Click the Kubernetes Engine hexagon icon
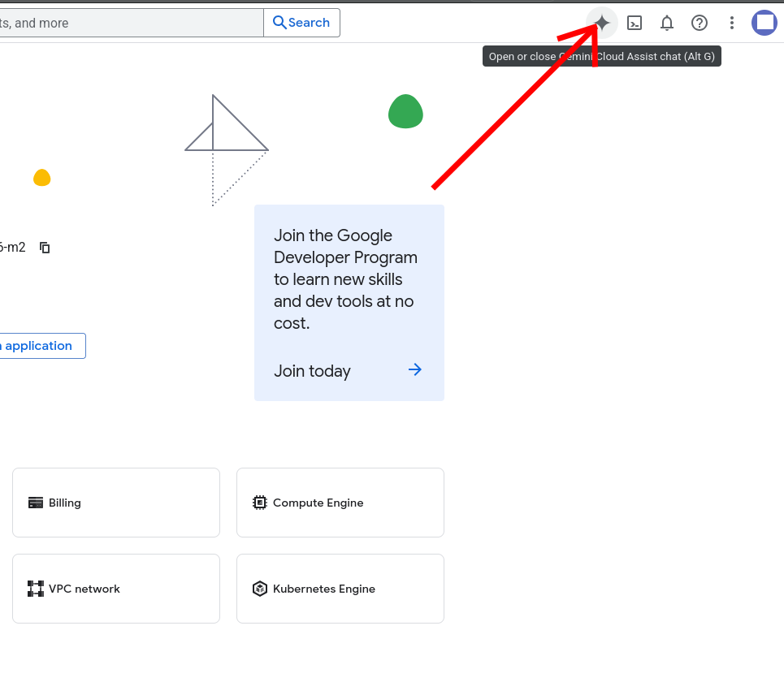This screenshot has width=784, height=682. [x=260, y=589]
